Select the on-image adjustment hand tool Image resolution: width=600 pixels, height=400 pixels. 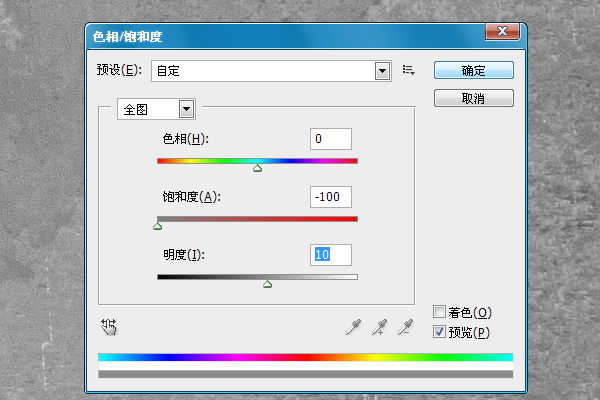[109, 327]
